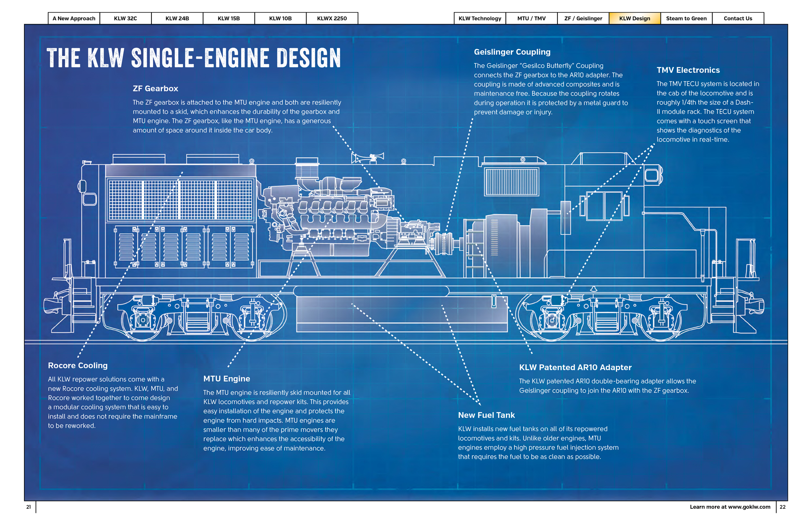Open the Steam to Green tab
Viewport: 812px width, 525px height.
[x=686, y=18]
